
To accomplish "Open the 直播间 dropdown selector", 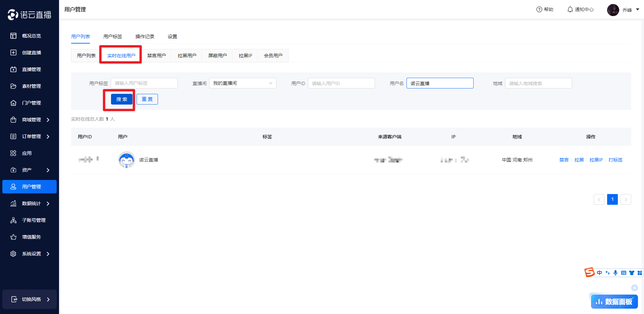I will pos(243,83).
